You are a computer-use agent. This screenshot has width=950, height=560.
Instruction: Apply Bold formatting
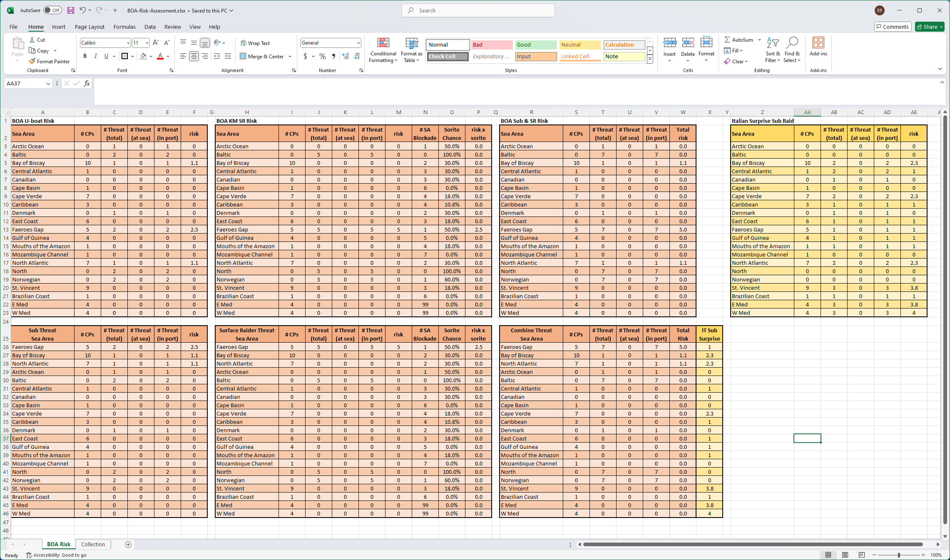pyautogui.click(x=85, y=56)
